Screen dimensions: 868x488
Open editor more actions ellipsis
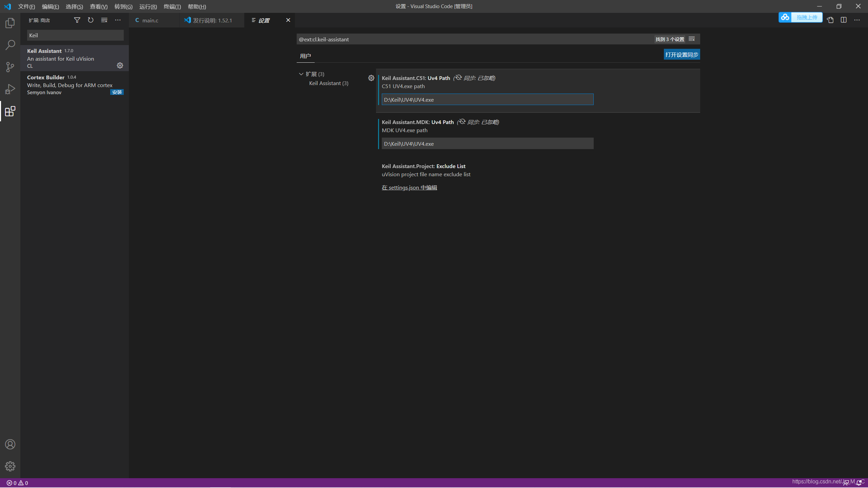click(857, 20)
